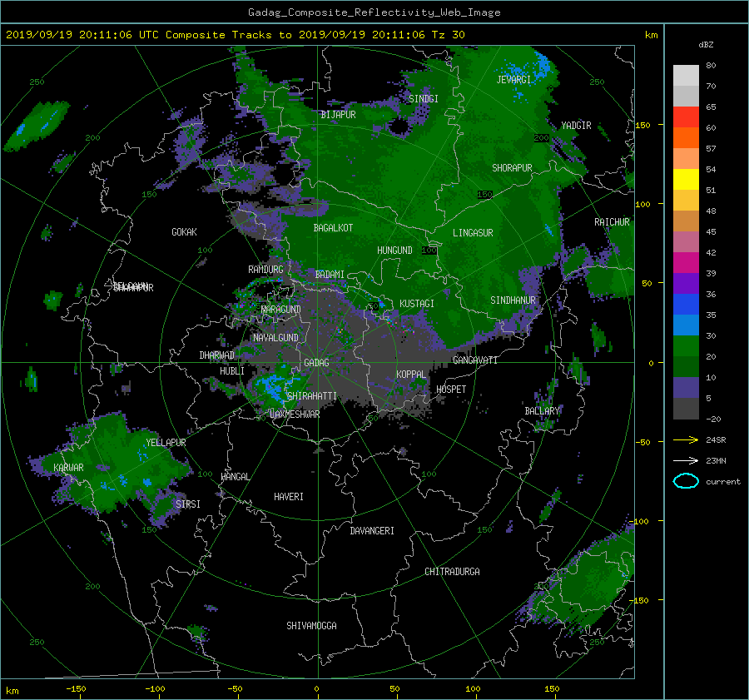Click the dBZ legend heading
Screen dimensions: 749x700
point(706,45)
